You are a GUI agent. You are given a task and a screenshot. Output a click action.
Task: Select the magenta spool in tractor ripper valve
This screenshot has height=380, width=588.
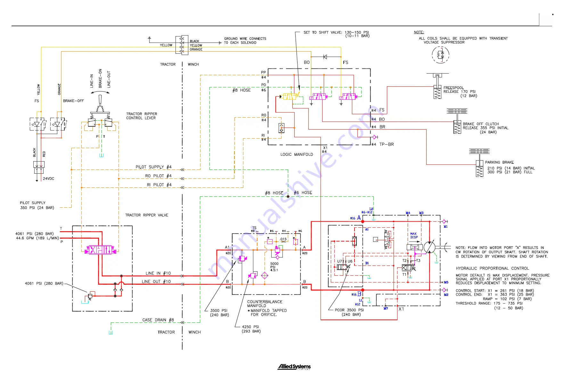(100, 250)
